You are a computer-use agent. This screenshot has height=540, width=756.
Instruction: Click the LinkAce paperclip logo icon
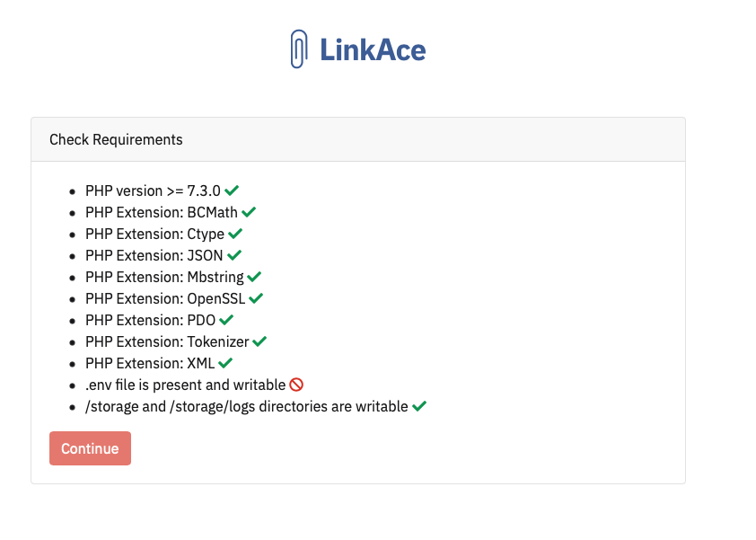coord(297,49)
